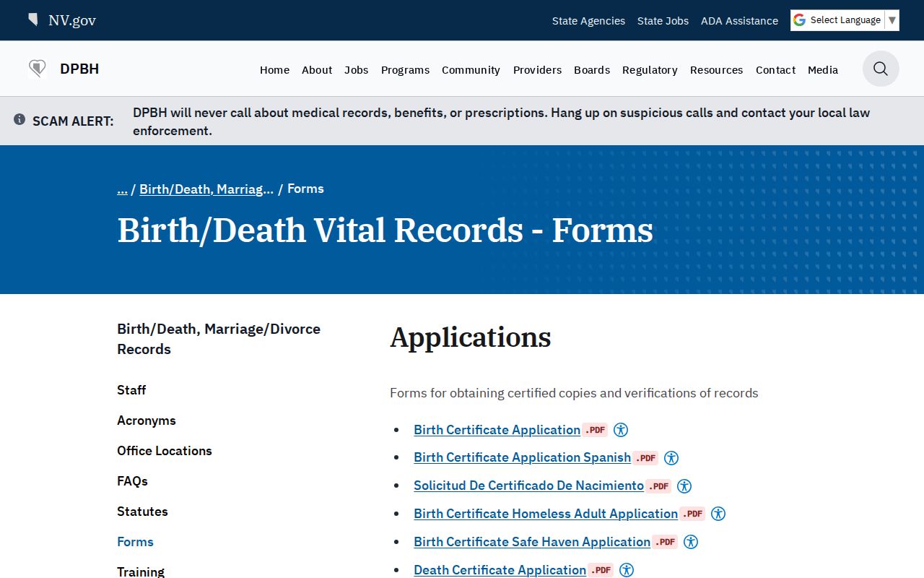The height and width of the screenshot is (578, 924).
Task: Open the Select Language dropdown
Action: tap(845, 20)
